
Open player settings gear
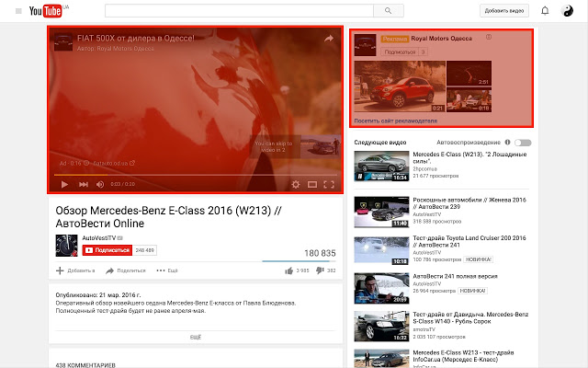[x=295, y=184]
